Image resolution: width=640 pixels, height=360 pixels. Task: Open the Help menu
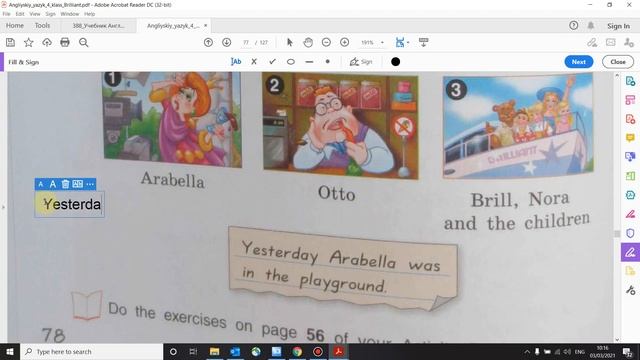(x=89, y=14)
